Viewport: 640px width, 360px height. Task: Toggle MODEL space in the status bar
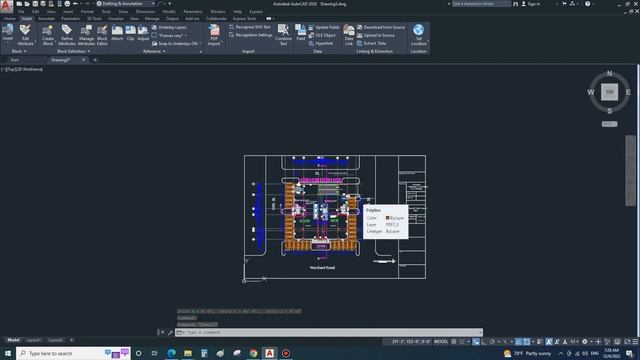(x=441, y=342)
